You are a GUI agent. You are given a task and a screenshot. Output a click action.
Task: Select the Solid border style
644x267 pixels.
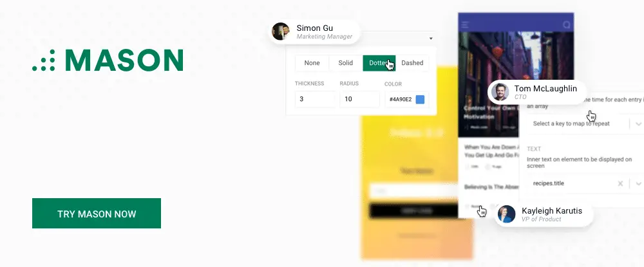click(346, 63)
